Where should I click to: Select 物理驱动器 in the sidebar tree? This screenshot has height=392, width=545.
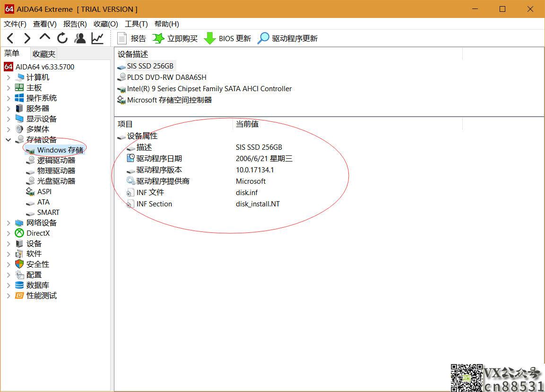[x=56, y=171]
